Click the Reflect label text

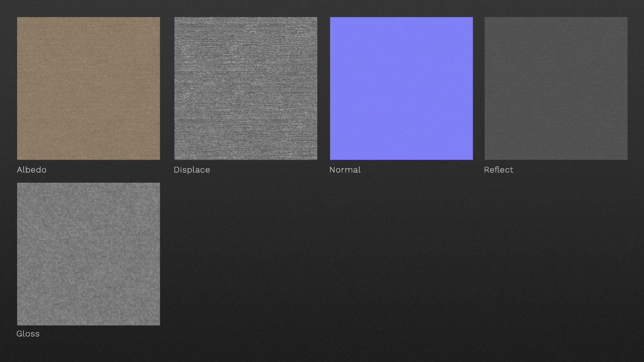click(x=498, y=170)
